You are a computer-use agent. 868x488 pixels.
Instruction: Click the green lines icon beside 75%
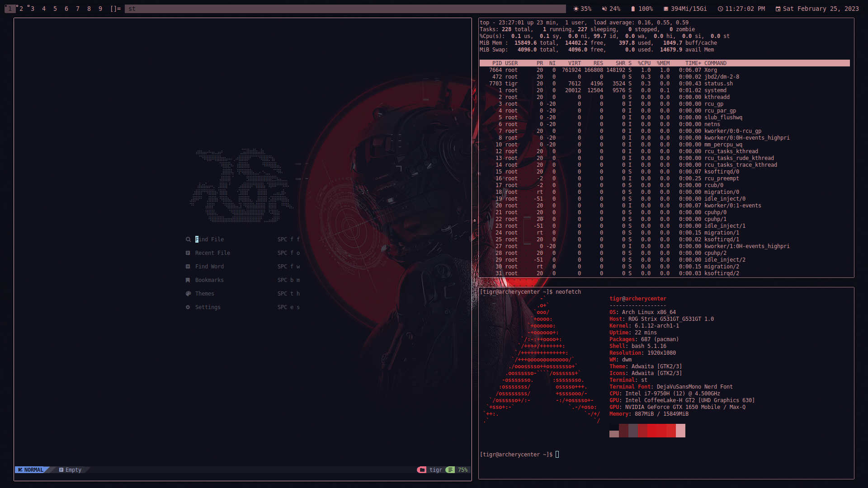pyautogui.click(x=450, y=470)
